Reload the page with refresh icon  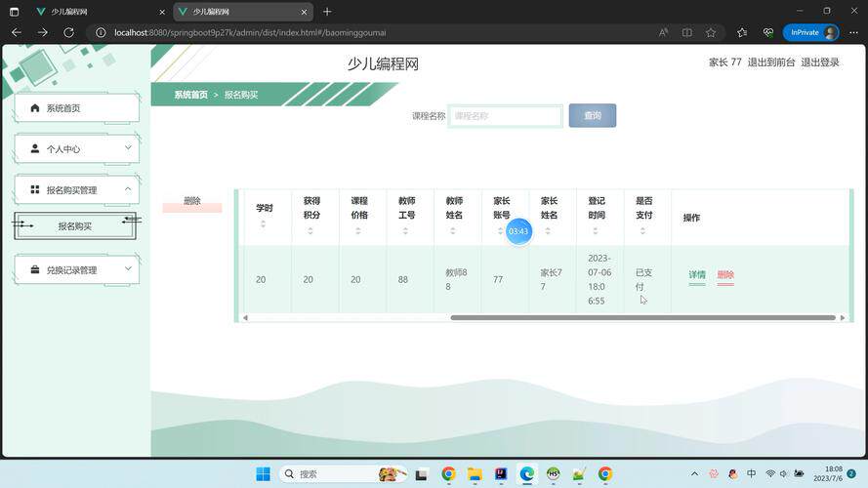tap(68, 32)
